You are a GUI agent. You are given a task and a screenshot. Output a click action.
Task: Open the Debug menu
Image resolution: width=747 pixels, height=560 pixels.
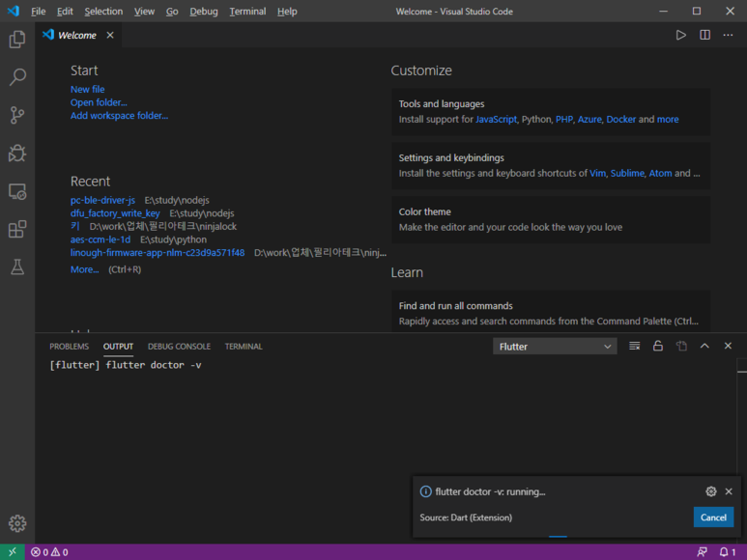tap(204, 12)
